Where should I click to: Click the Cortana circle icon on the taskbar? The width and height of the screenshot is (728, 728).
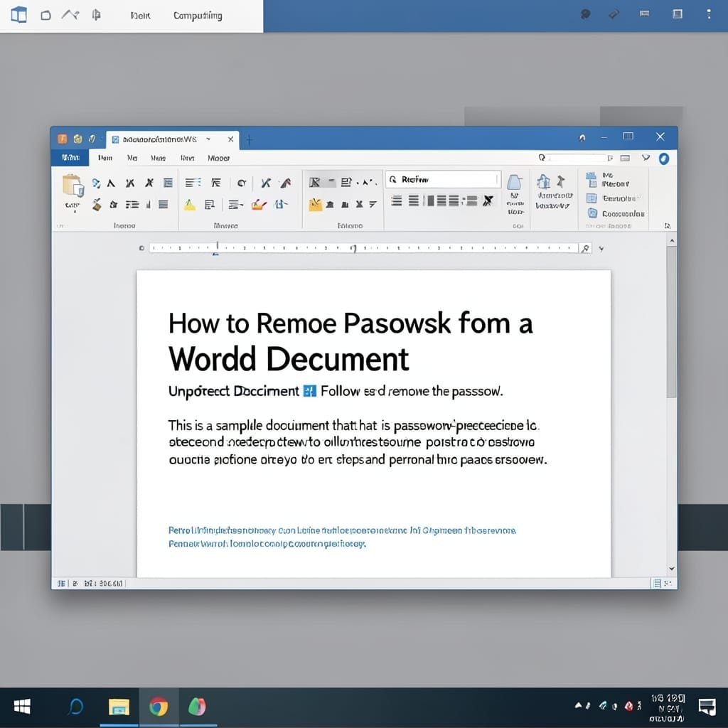click(x=75, y=707)
